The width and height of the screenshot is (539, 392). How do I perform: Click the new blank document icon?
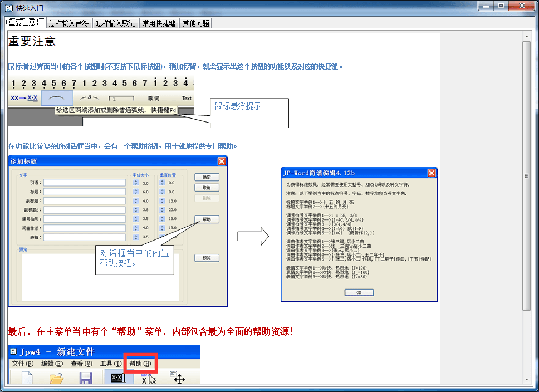(27, 379)
